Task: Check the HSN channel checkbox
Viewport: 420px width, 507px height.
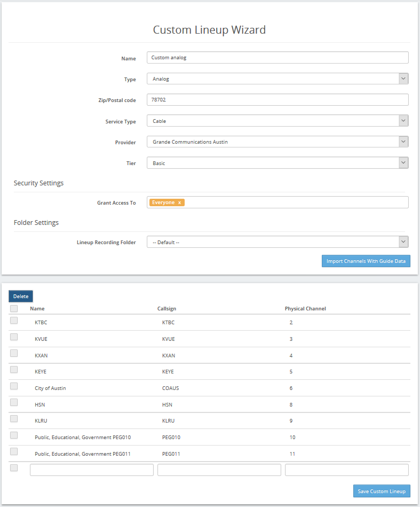Action: (14, 402)
